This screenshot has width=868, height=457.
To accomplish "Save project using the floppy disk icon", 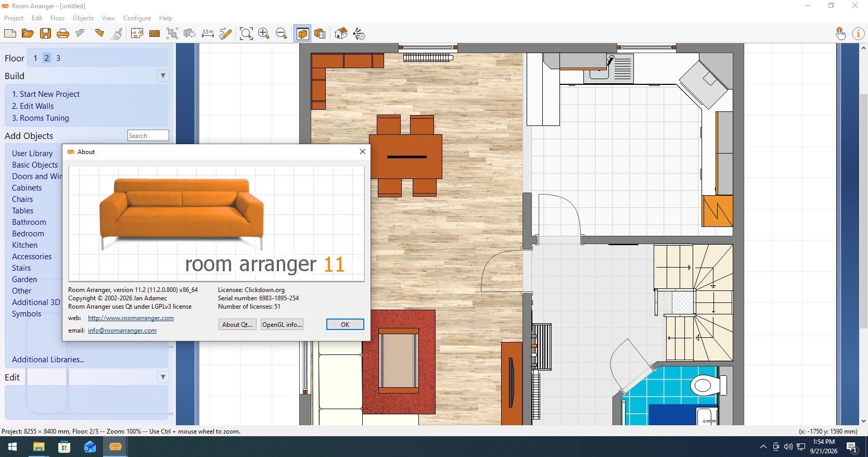I will click(x=46, y=34).
